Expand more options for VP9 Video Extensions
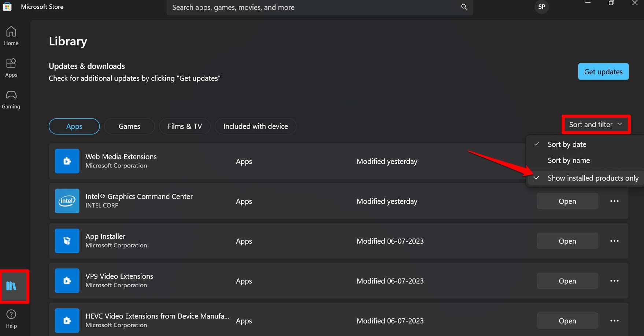The height and width of the screenshot is (336, 644). coord(615,281)
